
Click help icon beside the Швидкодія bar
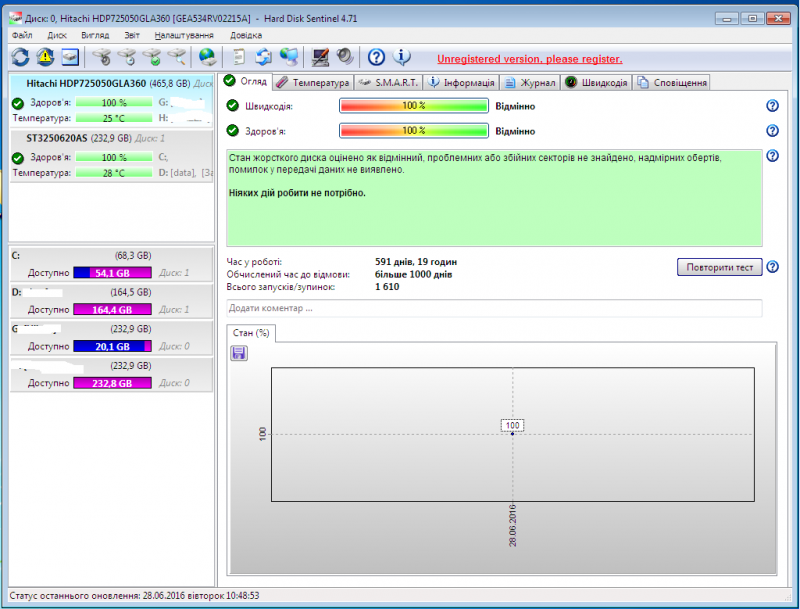[x=772, y=106]
